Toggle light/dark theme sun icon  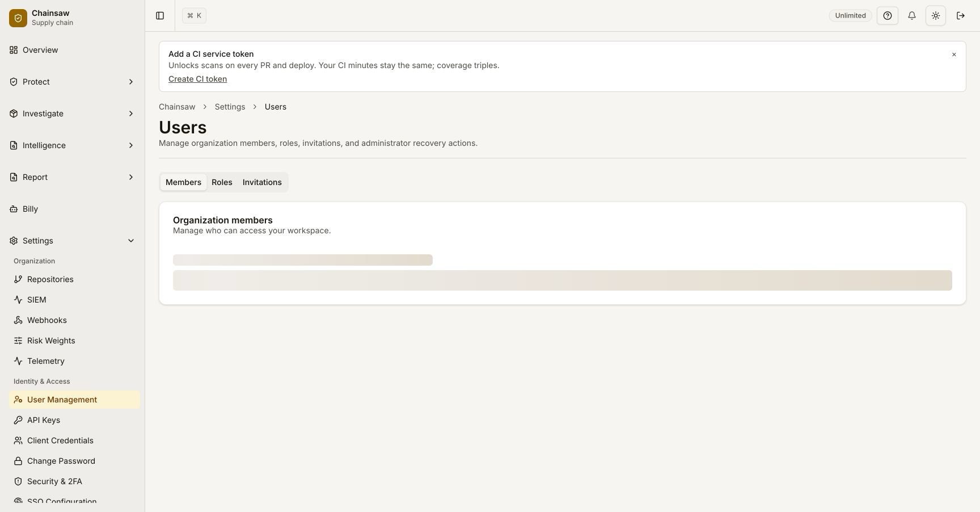pyautogui.click(x=936, y=16)
